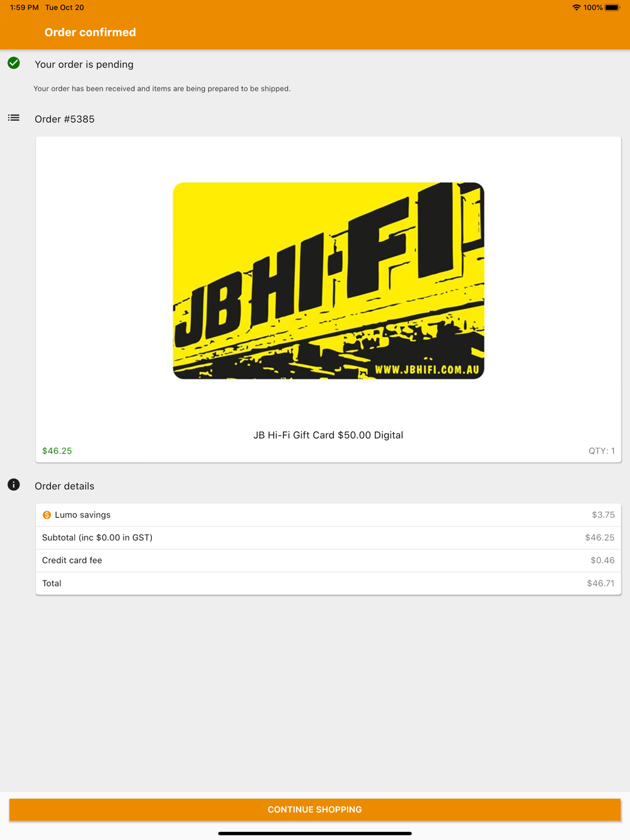630x840 pixels.
Task: Click the list icon beside Order #5385
Action: [x=14, y=118]
